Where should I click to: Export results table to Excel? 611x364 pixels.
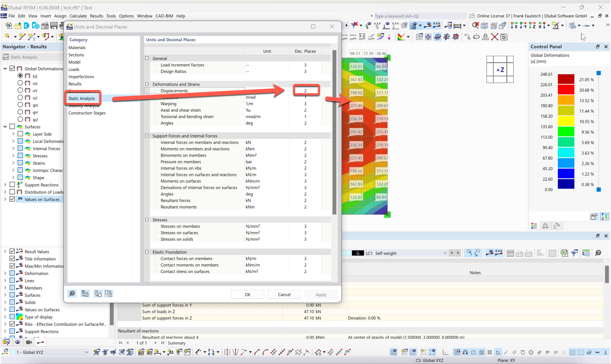(x=564, y=253)
